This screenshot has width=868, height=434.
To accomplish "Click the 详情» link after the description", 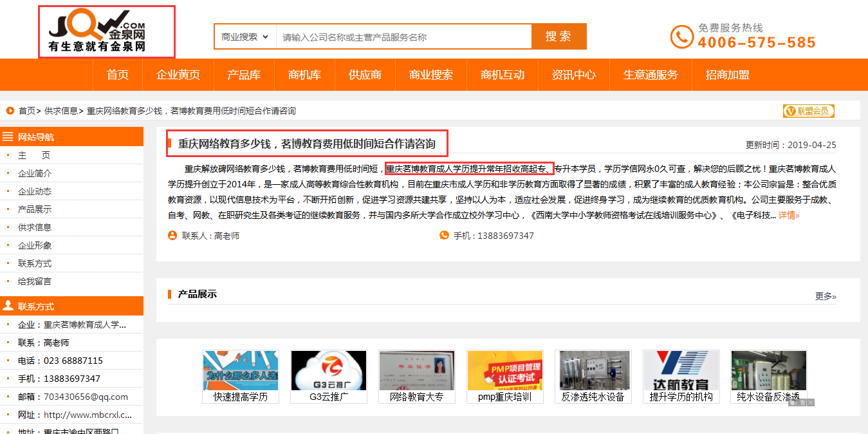I will 789,215.
